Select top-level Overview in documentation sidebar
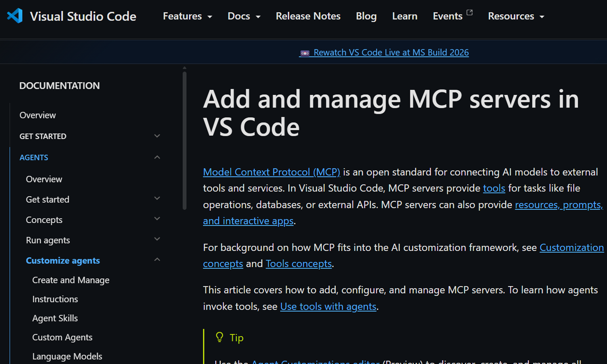The width and height of the screenshot is (607, 364). [x=38, y=115]
